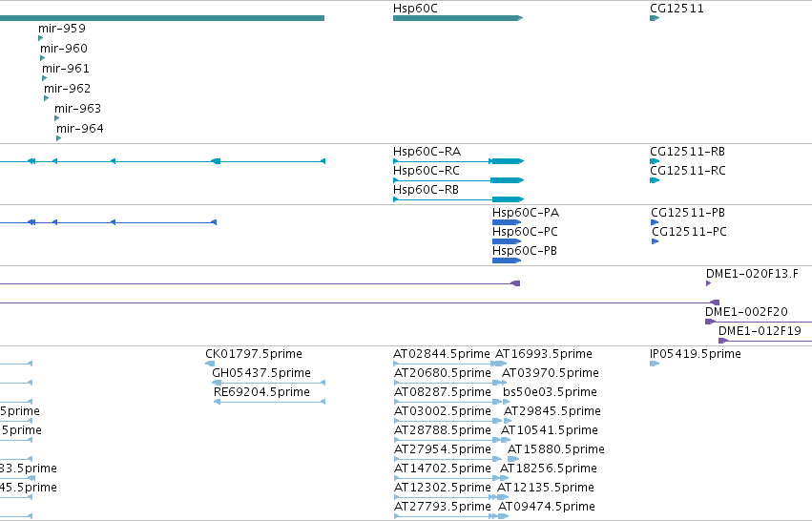The height and width of the screenshot is (521, 812).
Task: Click the AT28788.5prime EST label
Action: pyautogui.click(x=442, y=431)
